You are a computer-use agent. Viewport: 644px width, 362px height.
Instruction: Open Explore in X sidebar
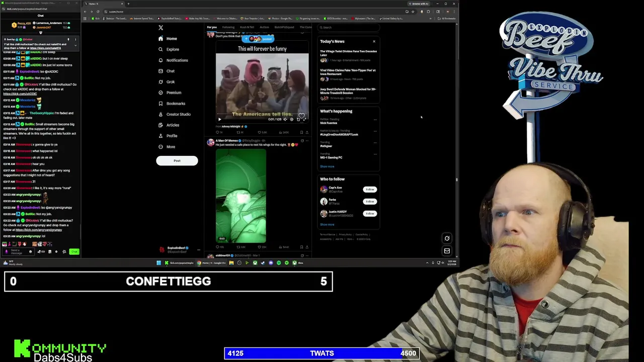(169, 49)
